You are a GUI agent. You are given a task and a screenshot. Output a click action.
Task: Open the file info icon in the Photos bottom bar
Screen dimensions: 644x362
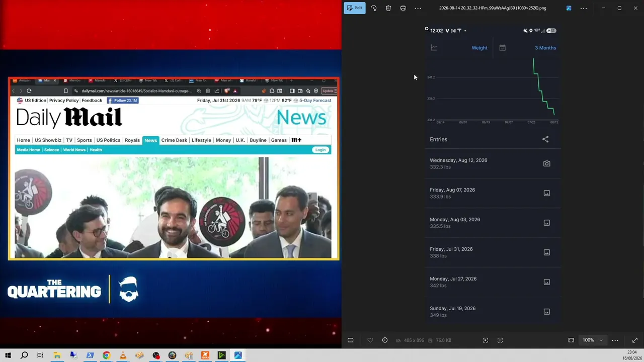pos(385,340)
